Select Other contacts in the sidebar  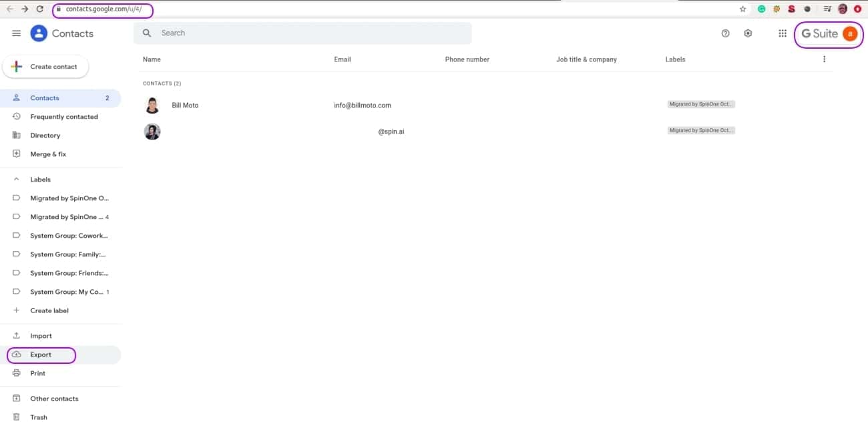pos(53,398)
